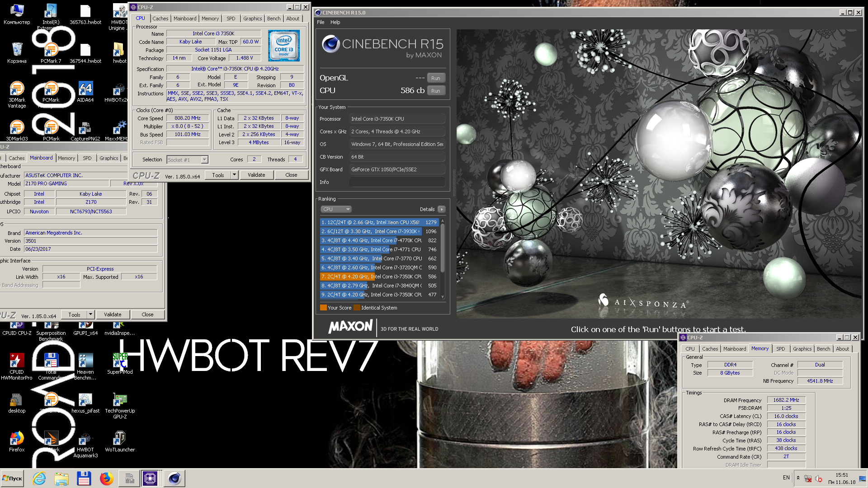Open the Help menu in Cinebench

pyautogui.click(x=335, y=22)
